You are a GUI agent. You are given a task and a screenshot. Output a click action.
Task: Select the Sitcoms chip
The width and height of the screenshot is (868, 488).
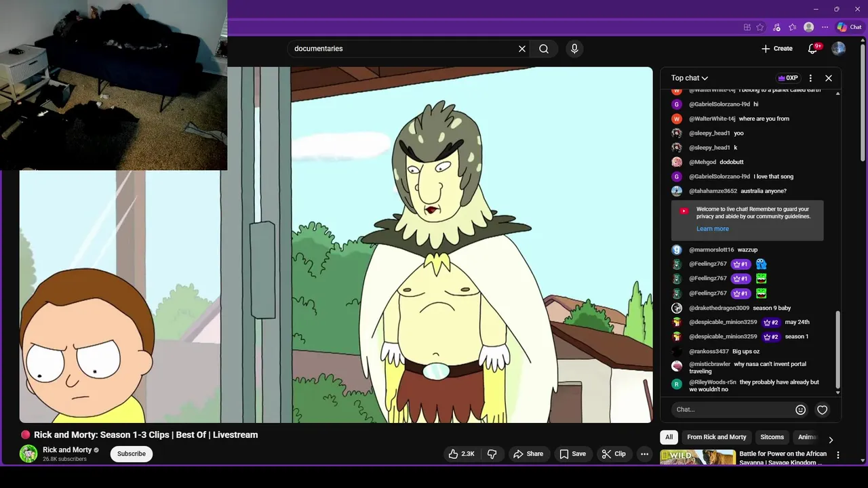(x=772, y=437)
